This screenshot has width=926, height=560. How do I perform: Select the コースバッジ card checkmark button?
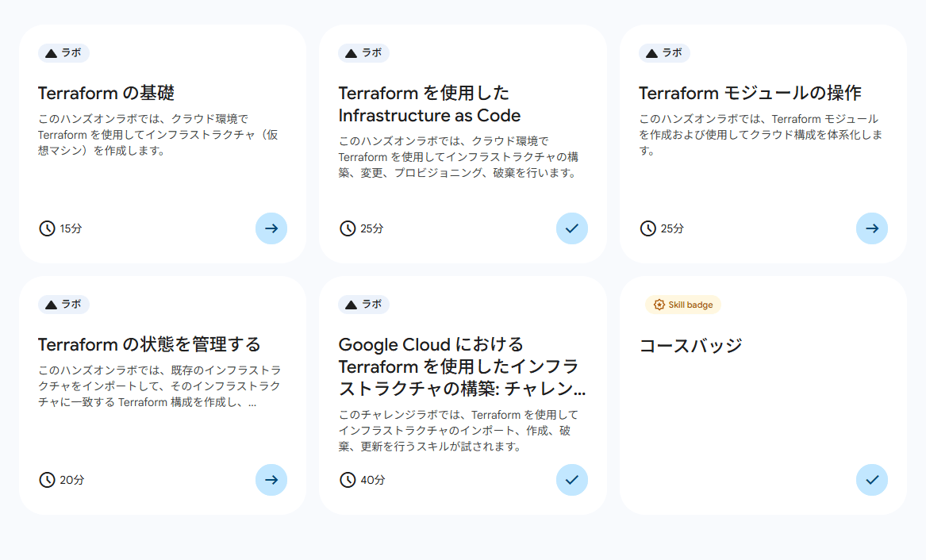pyautogui.click(x=872, y=480)
